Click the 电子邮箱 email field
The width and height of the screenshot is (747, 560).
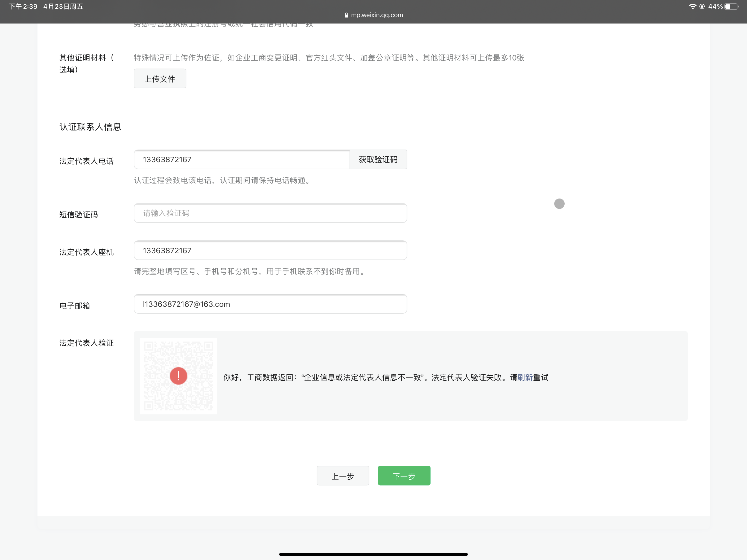click(270, 304)
